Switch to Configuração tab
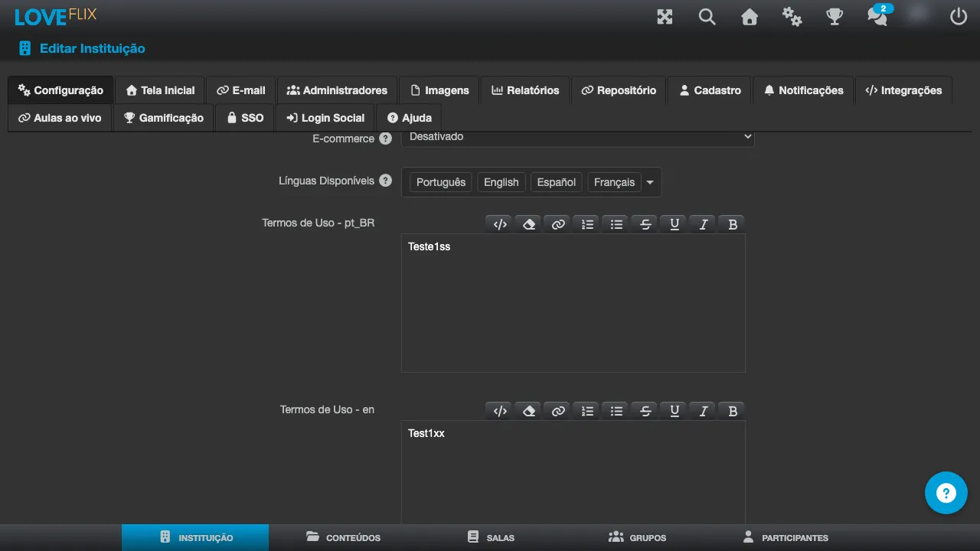Viewport: 980px width, 551px height. tap(60, 90)
